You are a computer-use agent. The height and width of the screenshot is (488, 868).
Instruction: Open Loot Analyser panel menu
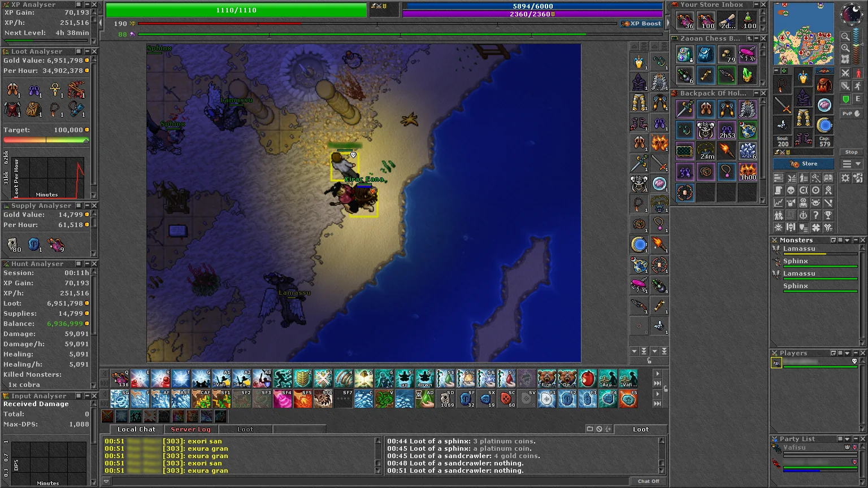pyautogui.click(x=79, y=51)
